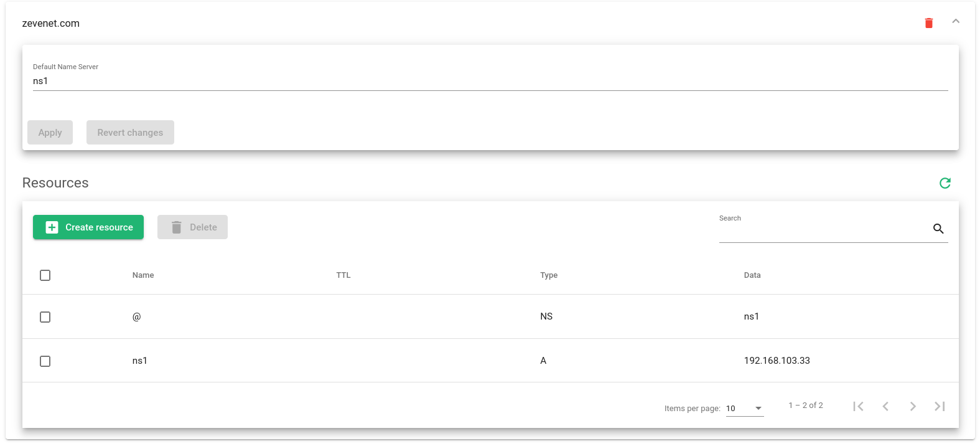The height and width of the screenshot is (446, 980).
Task: Toggle the select-all checkbox in table header
Action: point(45,275)
